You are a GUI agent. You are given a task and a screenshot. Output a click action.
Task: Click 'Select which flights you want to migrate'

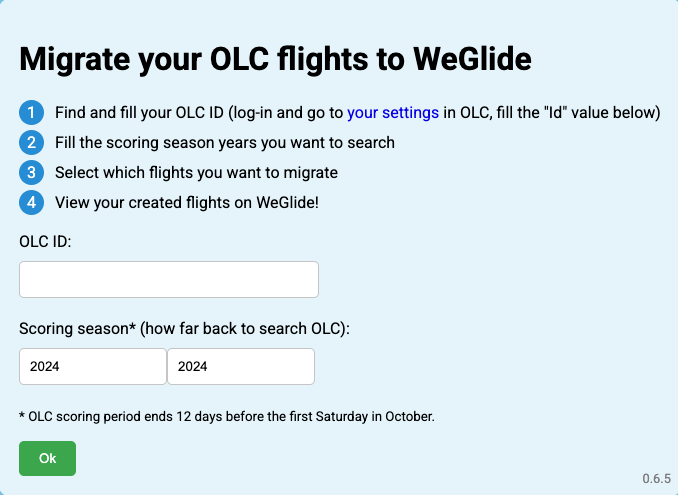pyautogui.click(x=196, y=172)
